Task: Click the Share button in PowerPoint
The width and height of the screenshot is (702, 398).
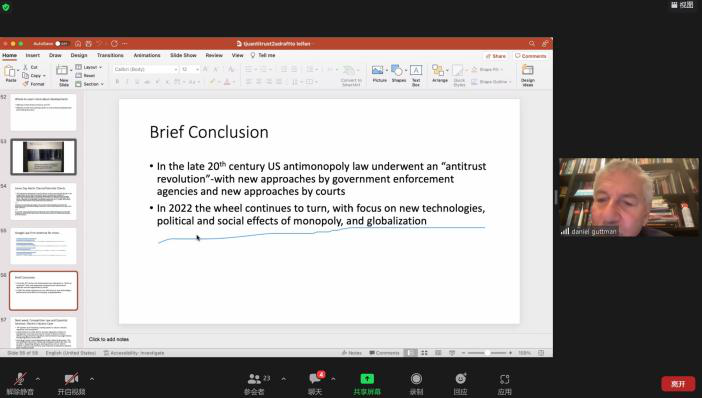Action: [x=496, y=56]
